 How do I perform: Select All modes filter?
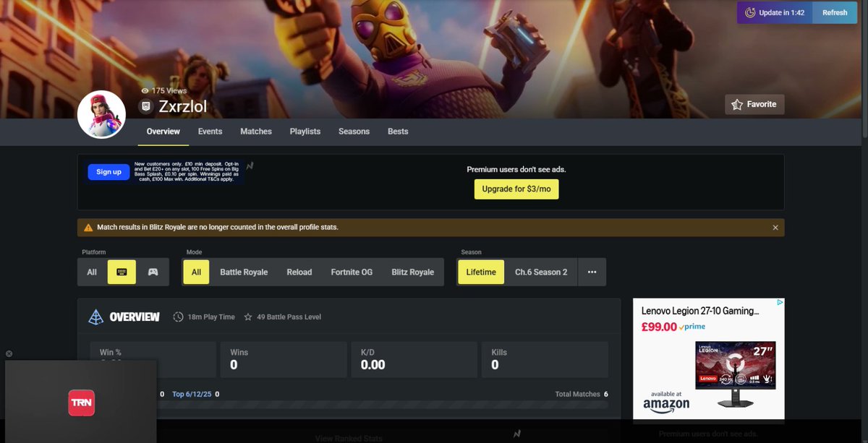point(196,272)
